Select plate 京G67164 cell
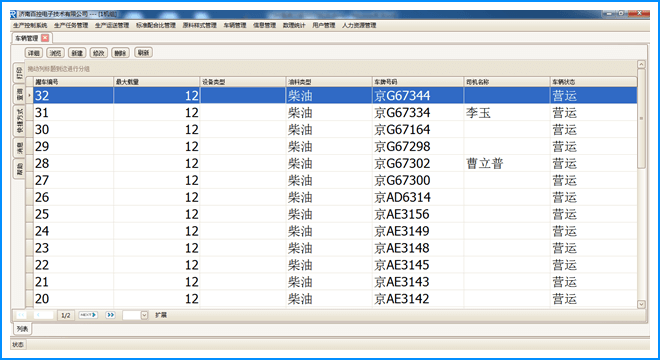 click(x=418, y=129)
